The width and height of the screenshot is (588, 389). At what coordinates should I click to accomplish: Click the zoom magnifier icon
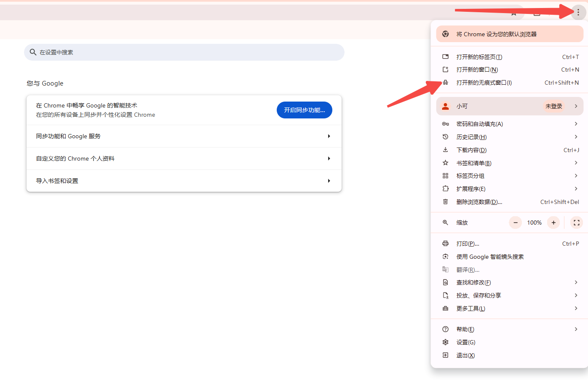coord(445,223)
